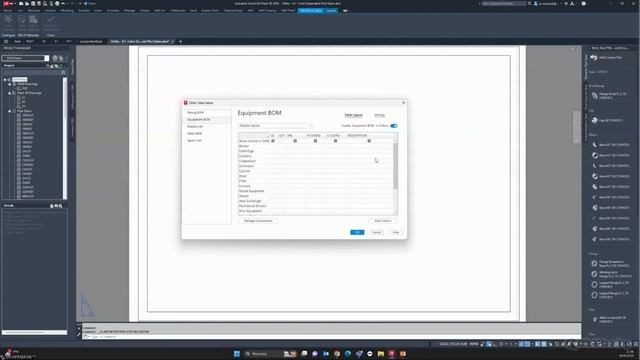Click the Save icon in quick access toolbar
The image size is (640, 360).
[33, 3]
